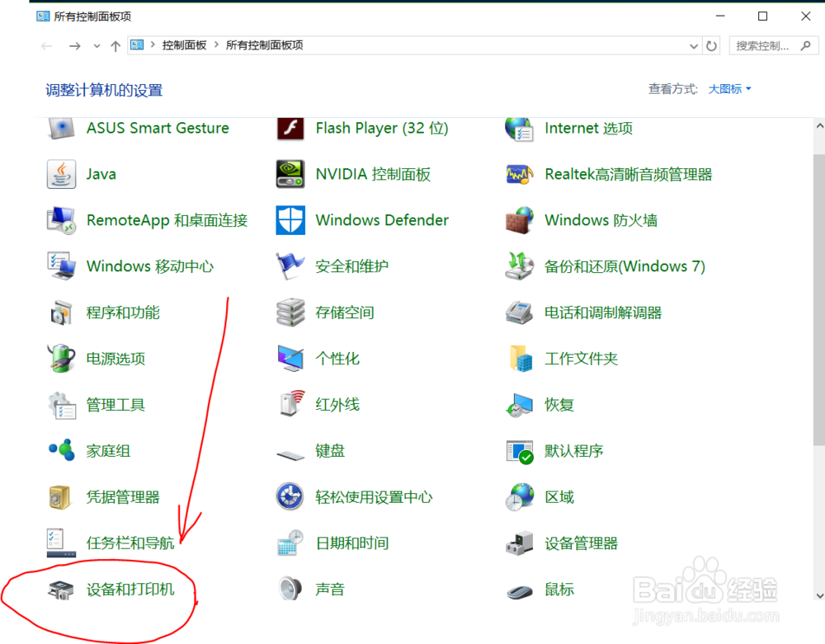The image size is (825, 644).
Task: Click the scrollbar down arrow
Action: 819,595
